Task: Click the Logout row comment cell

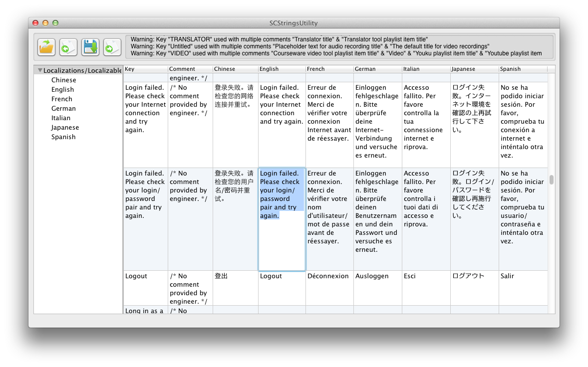Action: (x=190, y=288)
